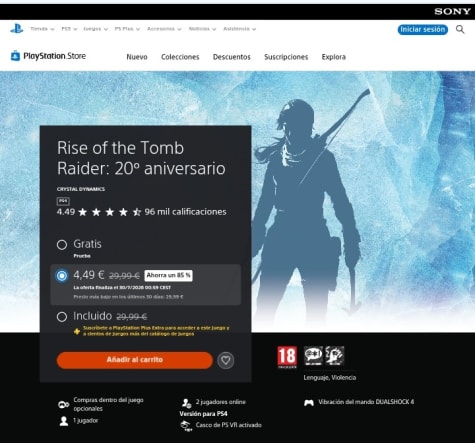Click the violence descriptor icon
Image resolution: width=475 pixels, height=443 pixels.
[335, 356]
